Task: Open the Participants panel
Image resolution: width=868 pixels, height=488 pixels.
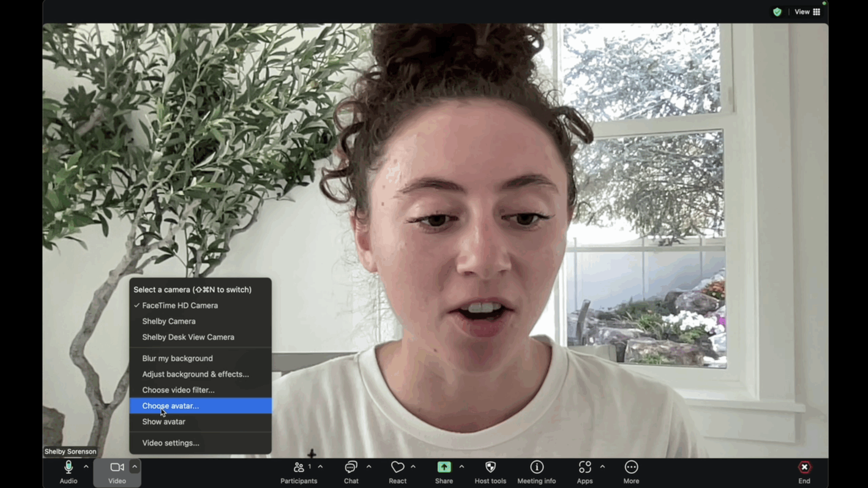Action: pyautogui.click(x=299, y=467)
